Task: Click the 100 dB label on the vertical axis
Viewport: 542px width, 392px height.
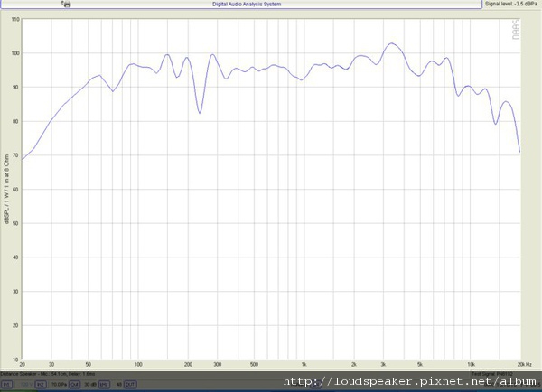Action: tap(15, 53)
